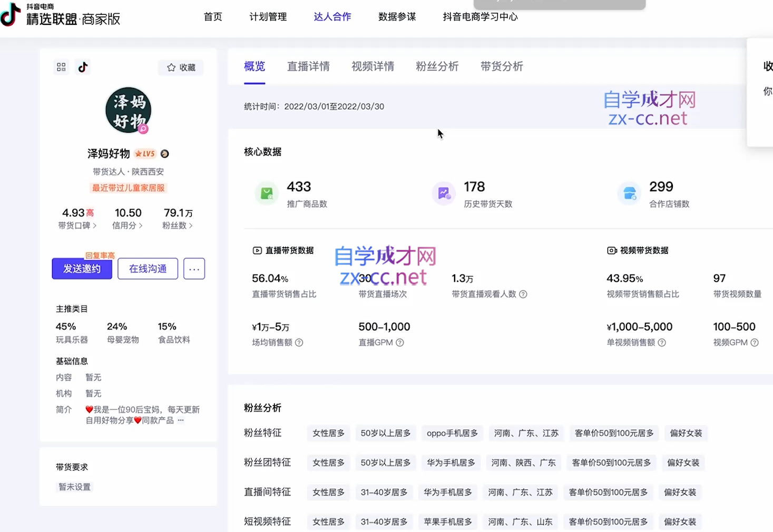The width and height of the screenshot is (773, 532).
Task: Click 31-40岁居多 tag in 直播间特征
Action: [384, 492]
